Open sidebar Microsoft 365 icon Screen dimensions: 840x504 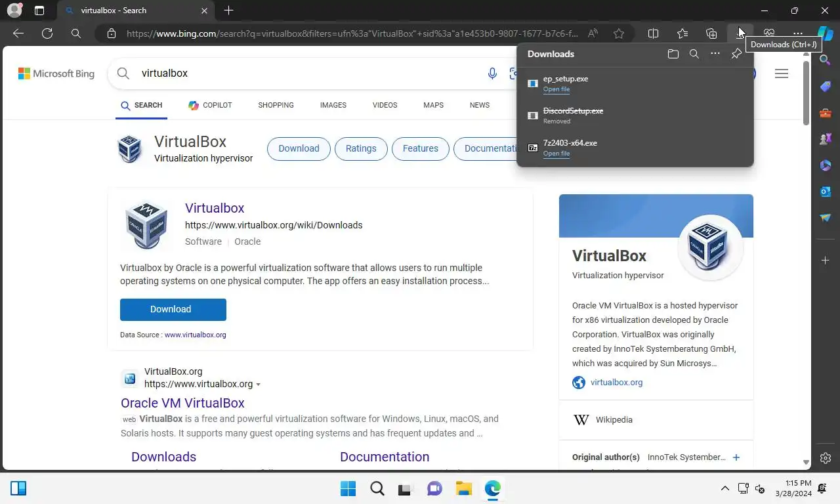pos(826,165)
